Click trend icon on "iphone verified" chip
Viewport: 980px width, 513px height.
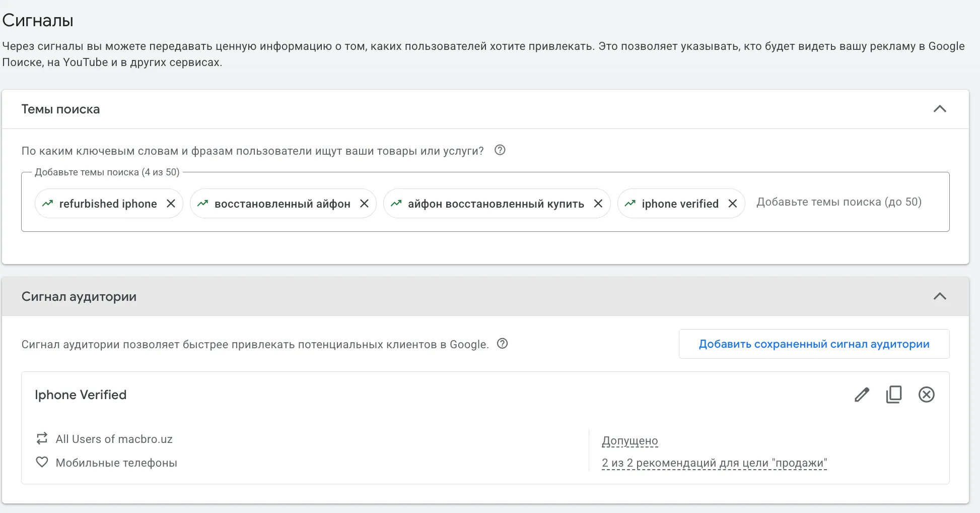tap(629, 204)
